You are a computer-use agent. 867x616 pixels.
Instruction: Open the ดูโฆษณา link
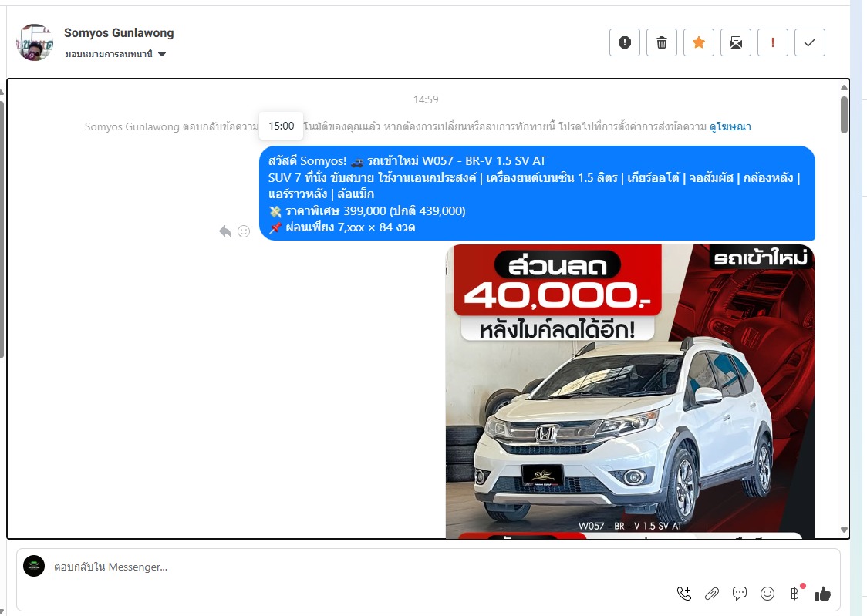tap(730, 126)
